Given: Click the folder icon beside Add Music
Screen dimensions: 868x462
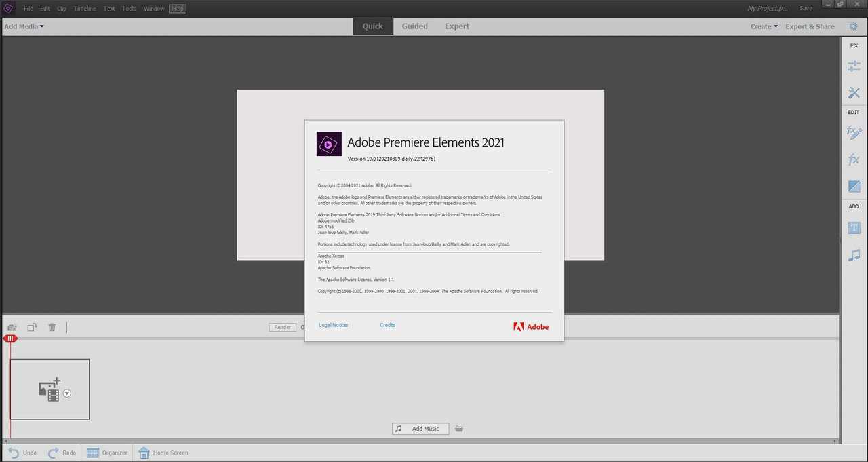Looking at the screenshot, I should tap(459, 429).
